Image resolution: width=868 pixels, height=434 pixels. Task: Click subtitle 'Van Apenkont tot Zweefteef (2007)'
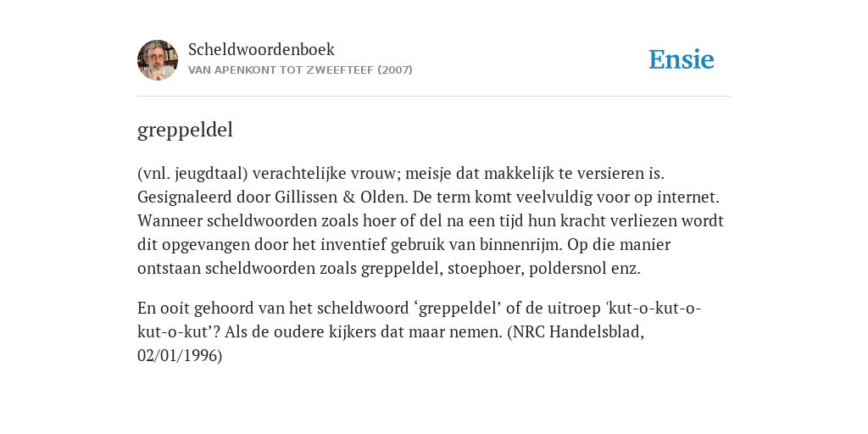pos(300,70)
